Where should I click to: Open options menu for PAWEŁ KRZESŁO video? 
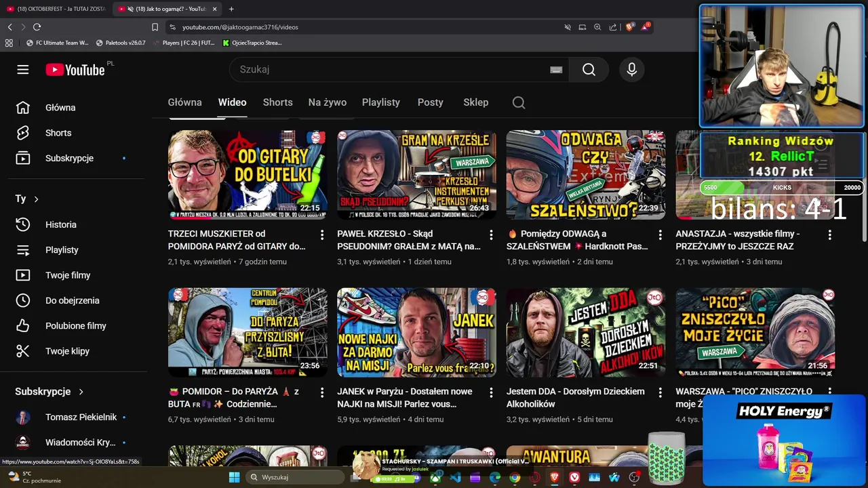[491, 235]
